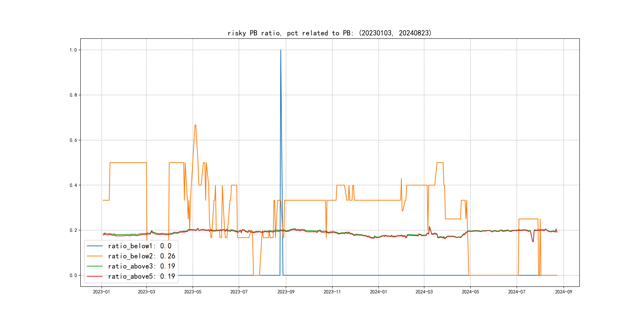Click the blue ratio_below1 legend line sample

pyautogui.click(x=94, y=246)
